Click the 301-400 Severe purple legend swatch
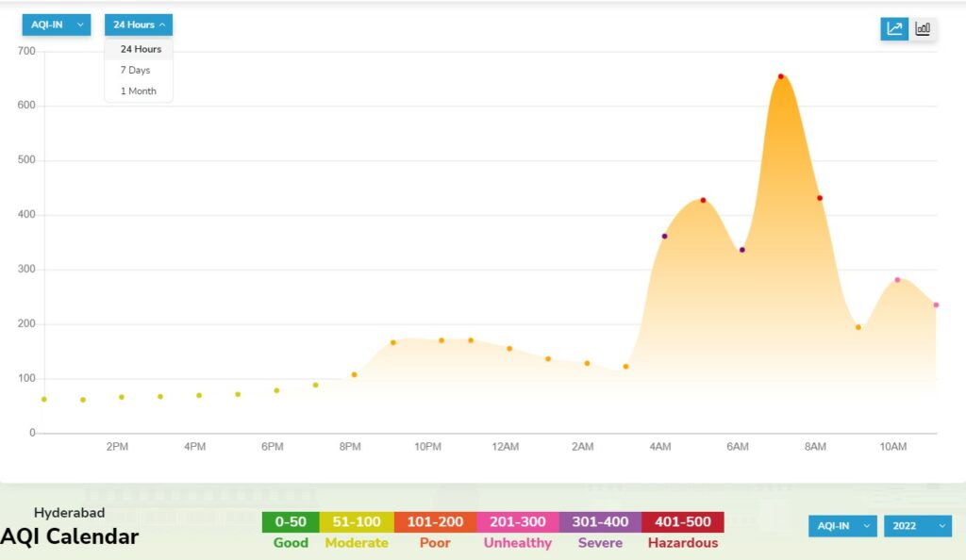This screenshot has width=966, height=560. (600, 522)
